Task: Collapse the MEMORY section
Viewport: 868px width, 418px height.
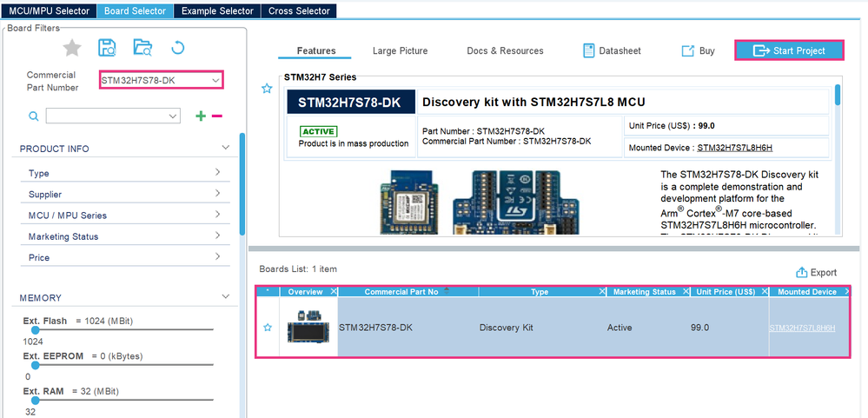Action: (x=225, y=296)
